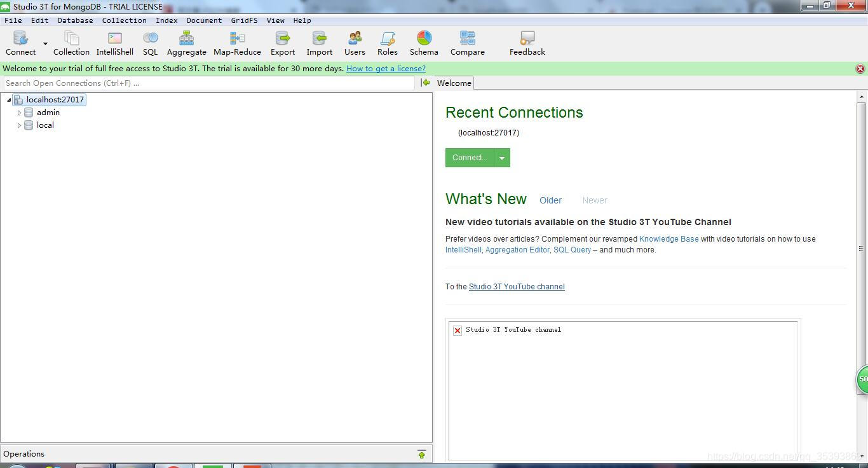Open the Help menu
The image size is (868, 468).
click(302, 20)
